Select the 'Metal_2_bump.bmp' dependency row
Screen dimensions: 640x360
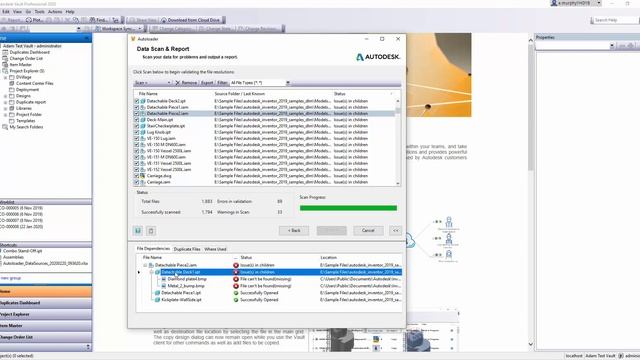[269, 286]
